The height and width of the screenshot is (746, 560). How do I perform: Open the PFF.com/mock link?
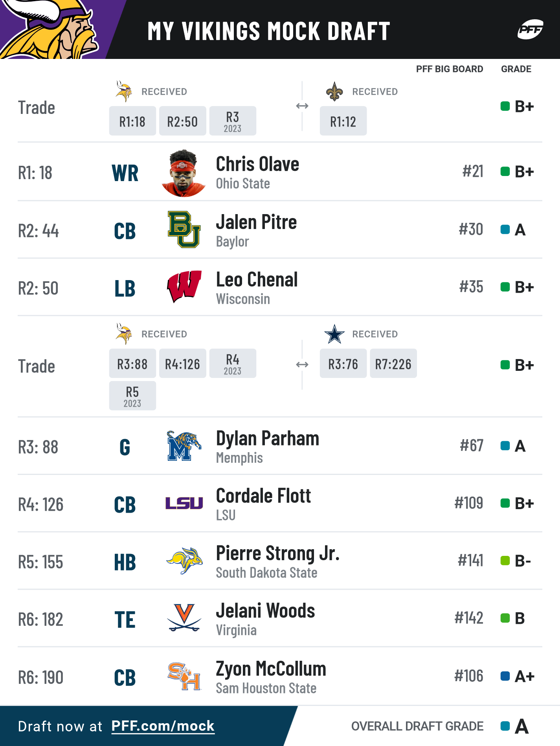(x=163, y=726)
